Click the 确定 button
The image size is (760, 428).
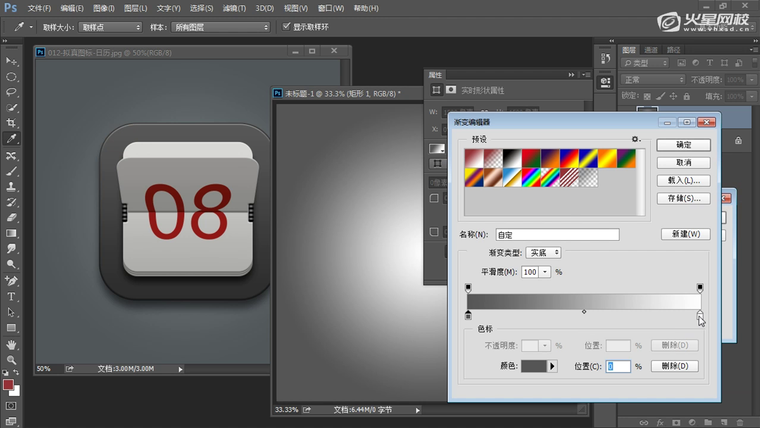pos(684,145)
